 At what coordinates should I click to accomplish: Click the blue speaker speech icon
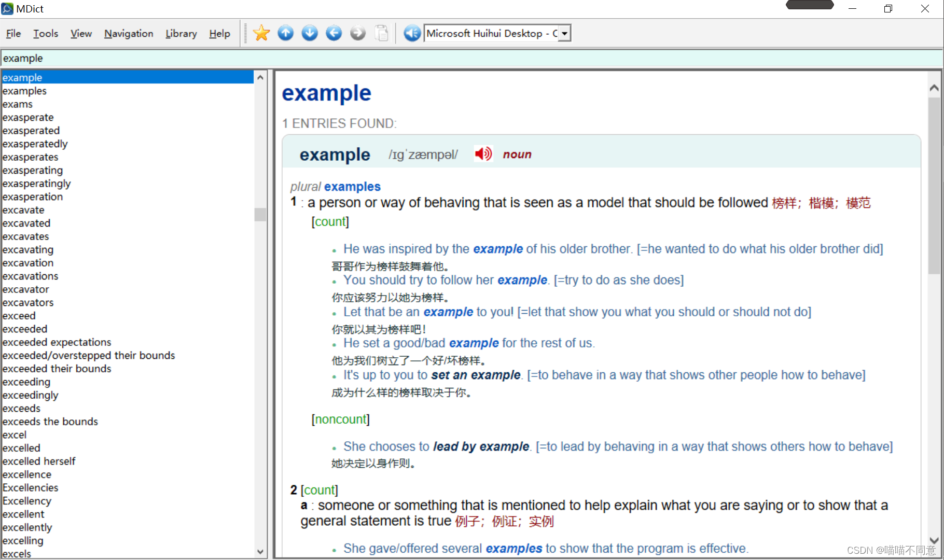pos(412,33)
